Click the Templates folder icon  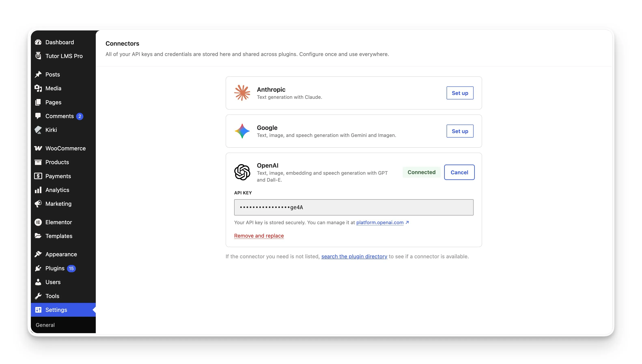pyautogui.click(x=38, y=236)
